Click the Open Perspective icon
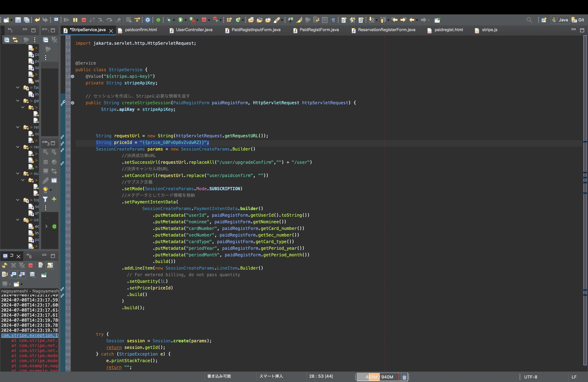The image size is (588, 382). 544,20
